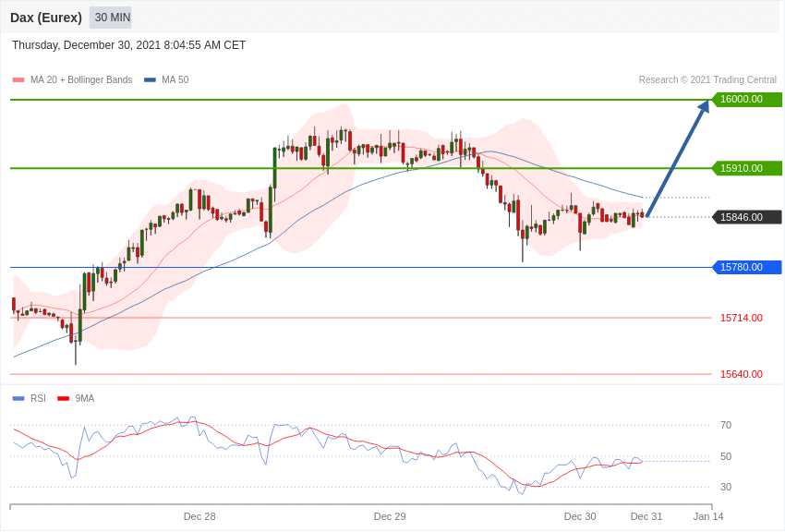Click the 15780.00 pivot price label
Screen dimensions: 785x532
click(x=746, y=267)
